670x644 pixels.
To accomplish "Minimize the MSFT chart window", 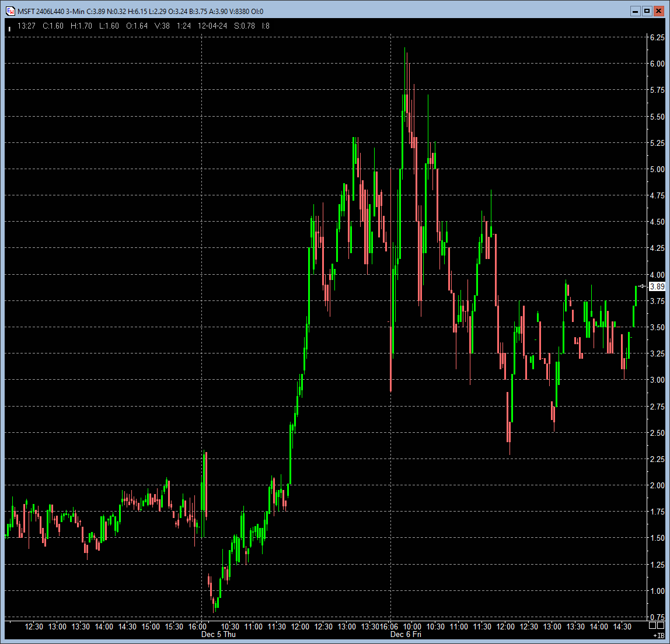I will [x=636, y=11].
